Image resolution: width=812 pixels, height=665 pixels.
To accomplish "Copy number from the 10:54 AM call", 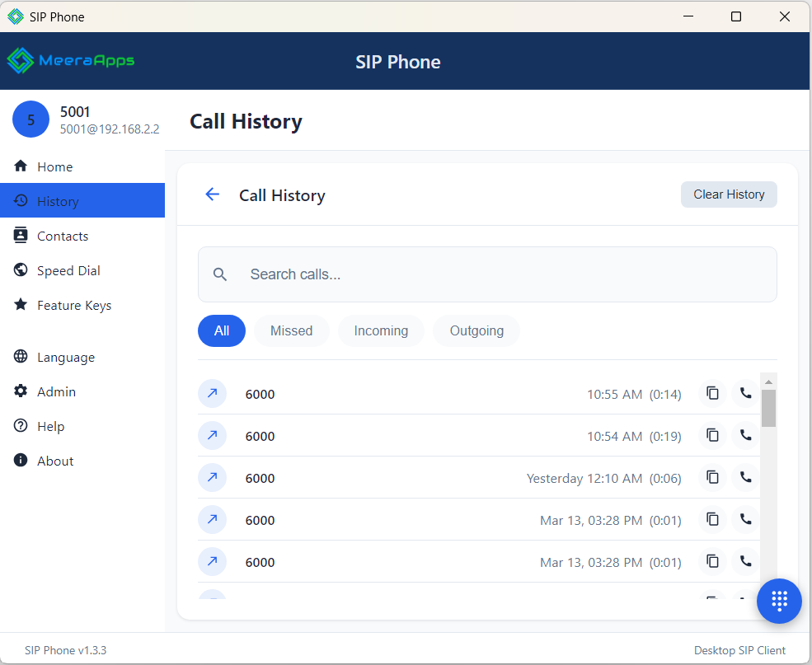I will pos(713,436).
